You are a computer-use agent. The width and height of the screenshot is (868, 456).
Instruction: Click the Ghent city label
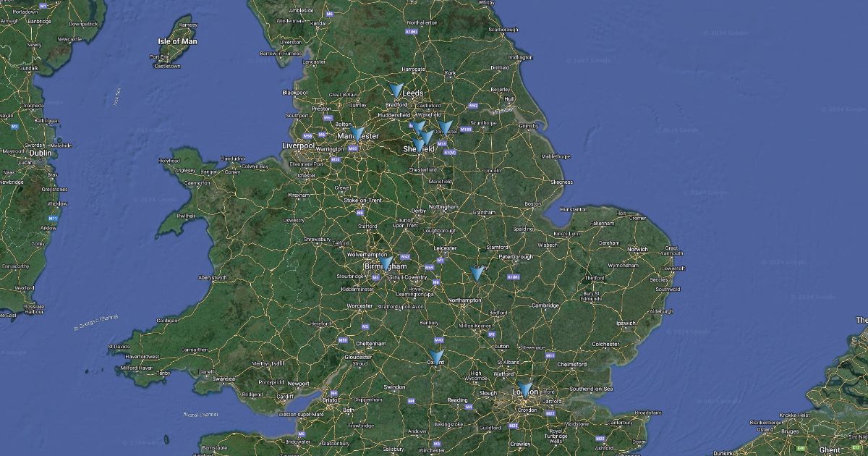(x=830, y=449)
